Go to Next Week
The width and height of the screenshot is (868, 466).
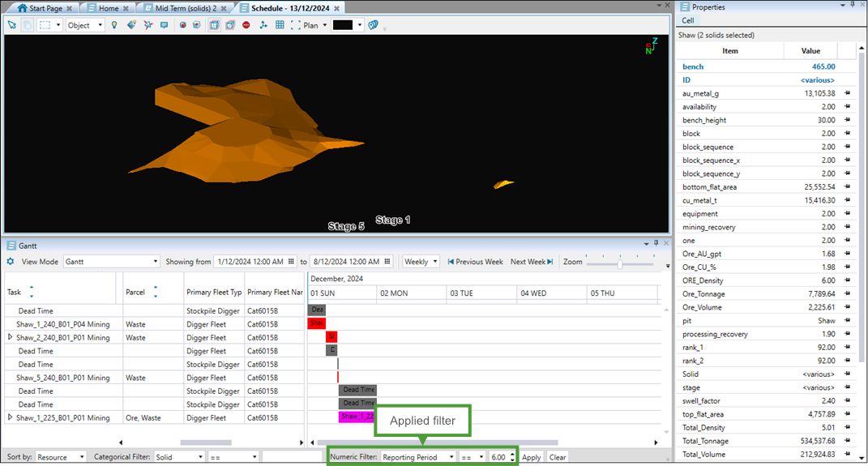532,262
